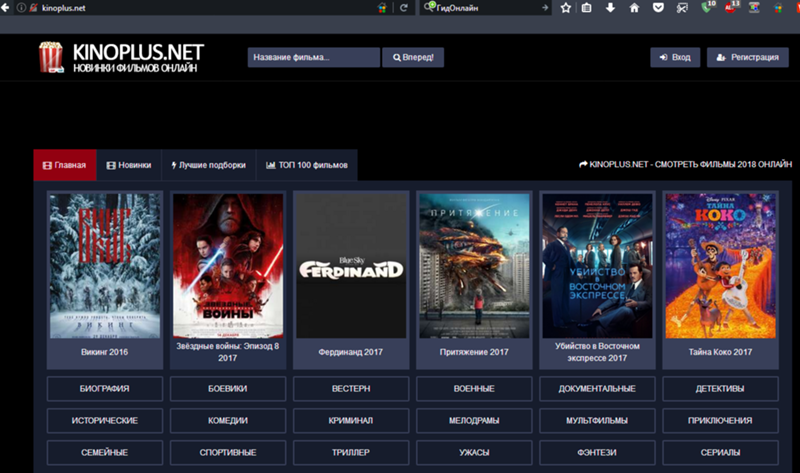The width and height of the screenshot is (800, 473).
Task: Select the ВЕСТЕРН genre button
Action: [x=351, y=389]
